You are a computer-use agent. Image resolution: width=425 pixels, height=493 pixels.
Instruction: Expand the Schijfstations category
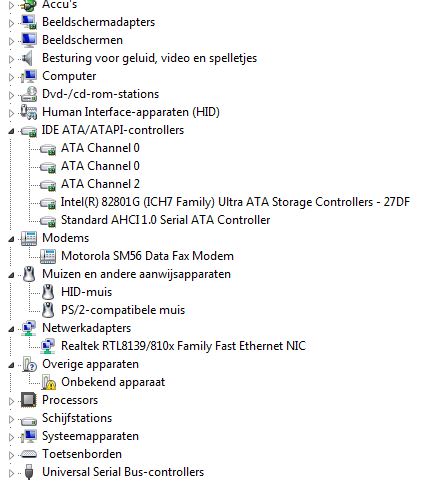[x=11, y=419]
